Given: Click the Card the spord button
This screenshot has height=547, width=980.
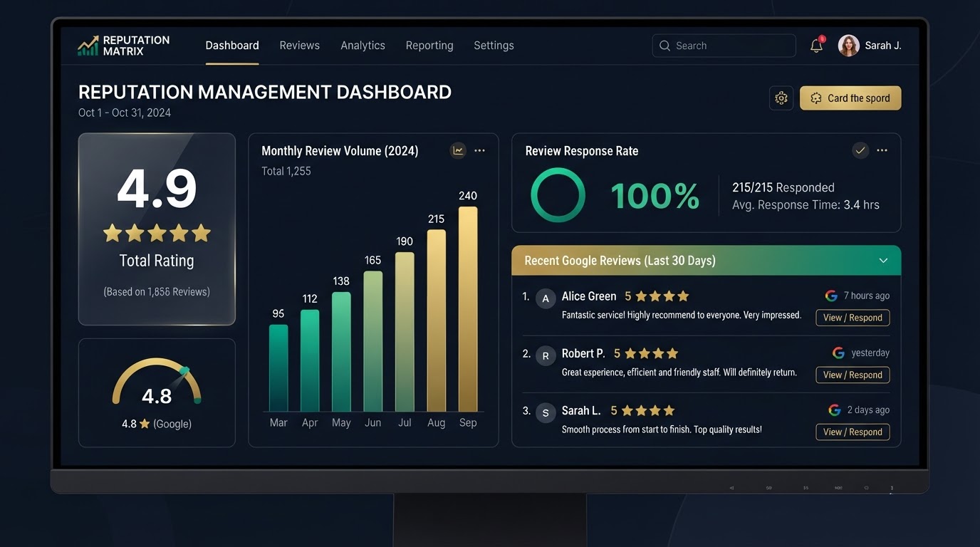Looking at the screenshot, I should click(850, 98).
